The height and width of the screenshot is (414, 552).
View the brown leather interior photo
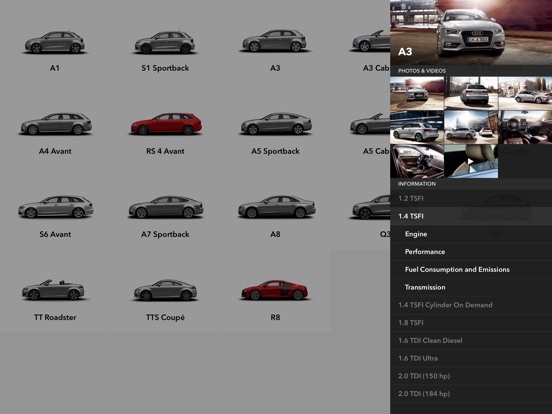coord(417,161)
